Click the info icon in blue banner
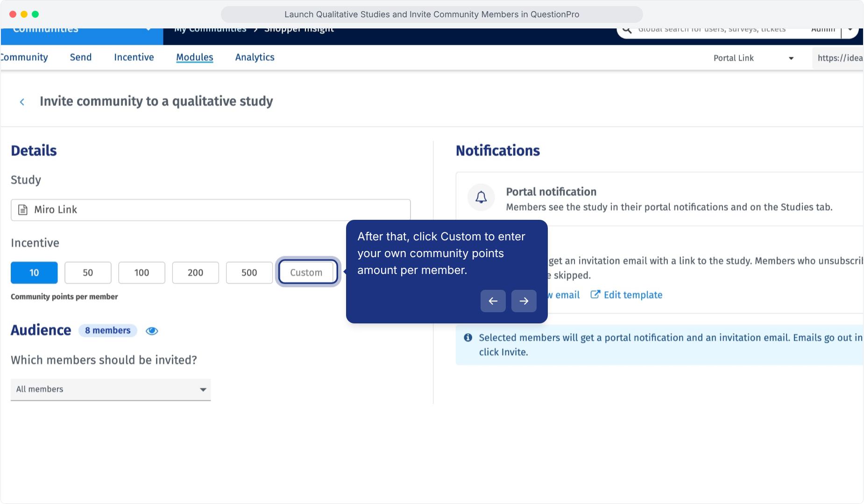The height and width of the screenshot is (504, 864). pos(468,337)
